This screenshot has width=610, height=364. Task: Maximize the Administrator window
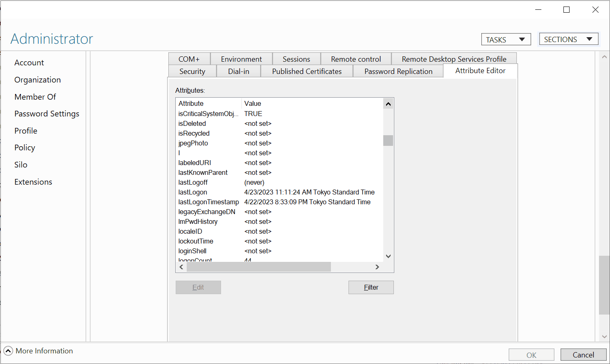pyautogui.click(x=566, y=9)
